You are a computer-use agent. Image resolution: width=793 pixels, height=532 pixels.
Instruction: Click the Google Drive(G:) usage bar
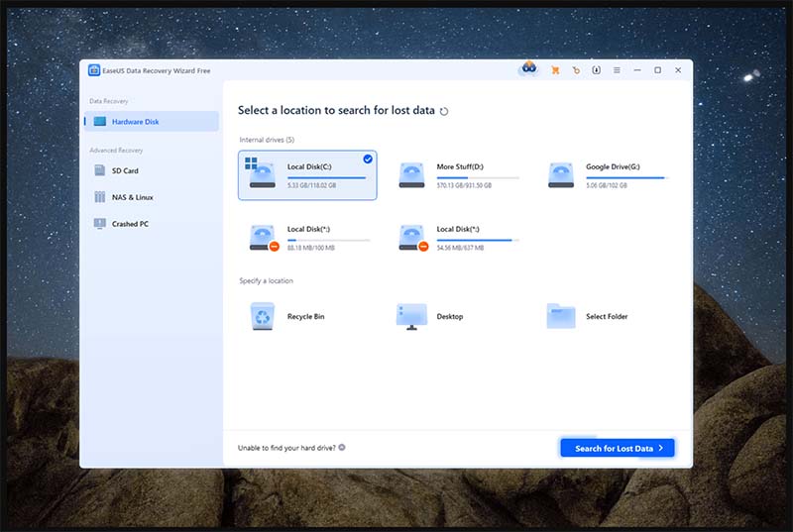(x=627, y=178)
